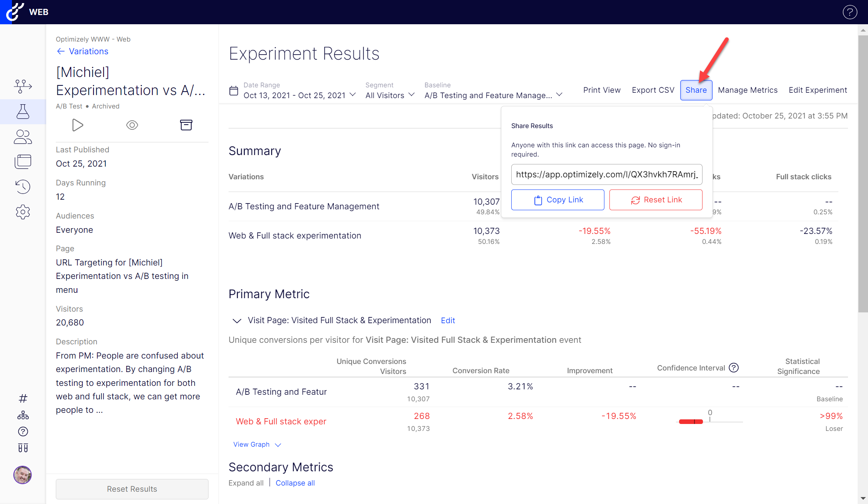
Task: Click the red confidence interval bar
Action: click(691, 422)
